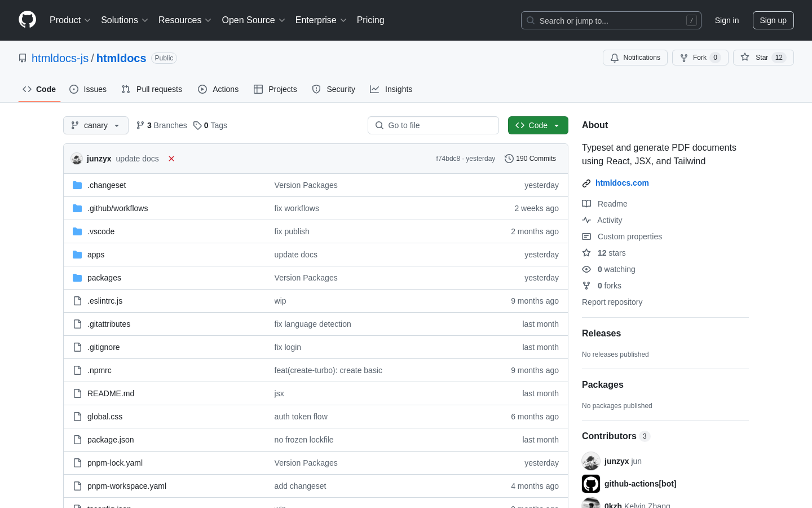This screenshot has width=812, height=508.
Task: Switch to the Actions tab
Action: click(218, 89)
